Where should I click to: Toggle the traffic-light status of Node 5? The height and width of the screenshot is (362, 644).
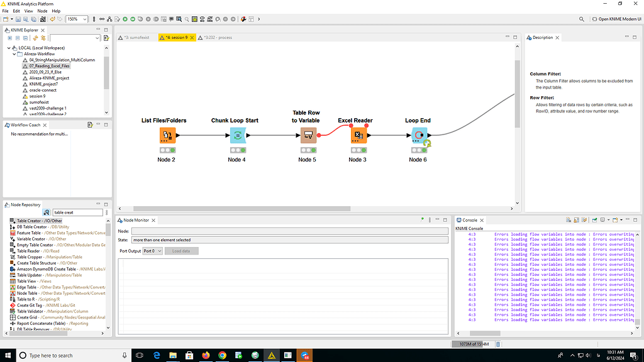coord(308,150)
